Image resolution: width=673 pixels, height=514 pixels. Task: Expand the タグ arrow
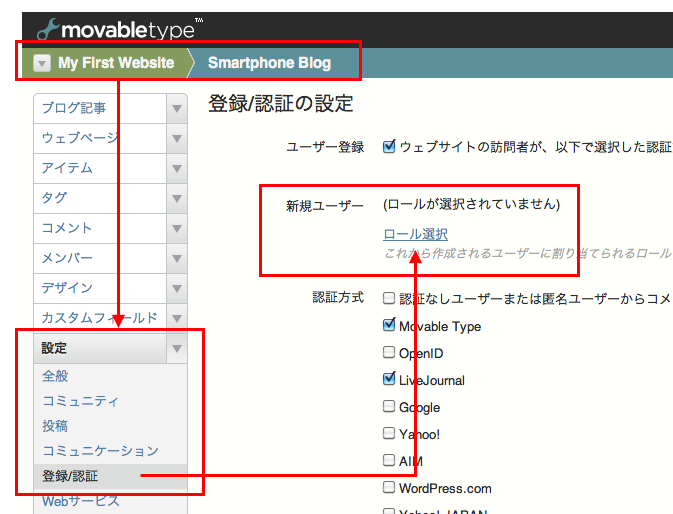177,199
